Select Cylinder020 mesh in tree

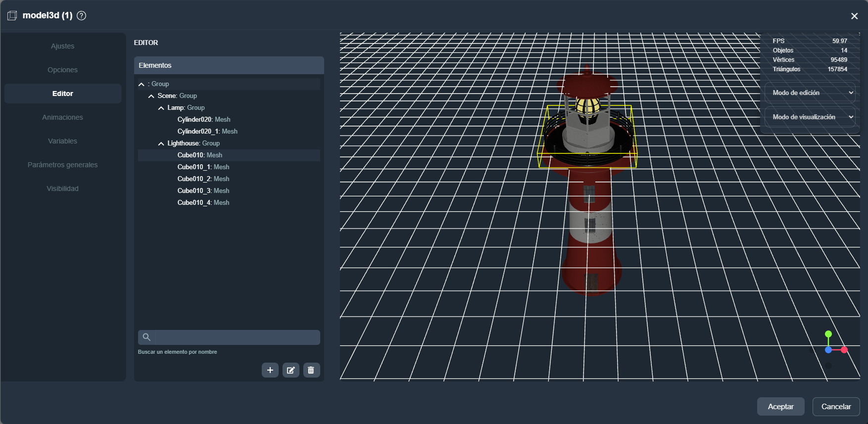[204, 119]
